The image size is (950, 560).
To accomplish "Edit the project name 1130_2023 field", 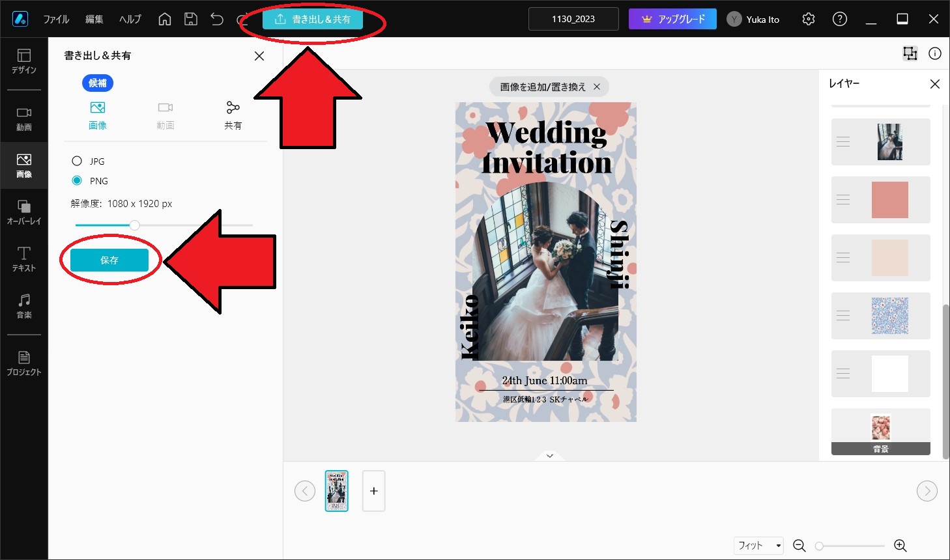I will [573, 19].
